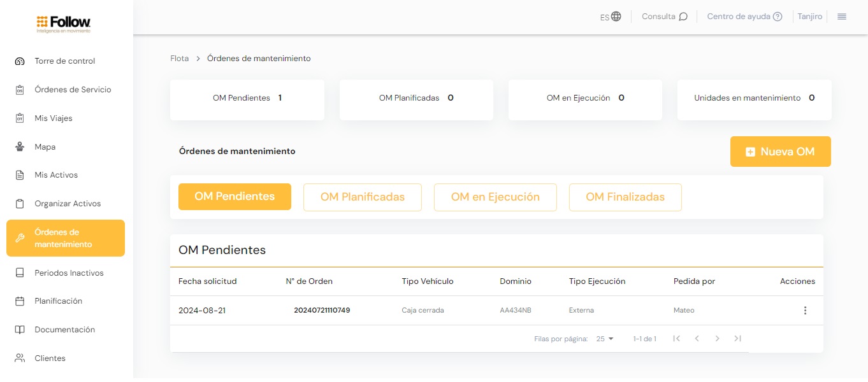The height and width of the screenshot is (382, 868).
Task: Open the Mapa location icon
Action: 20,147
